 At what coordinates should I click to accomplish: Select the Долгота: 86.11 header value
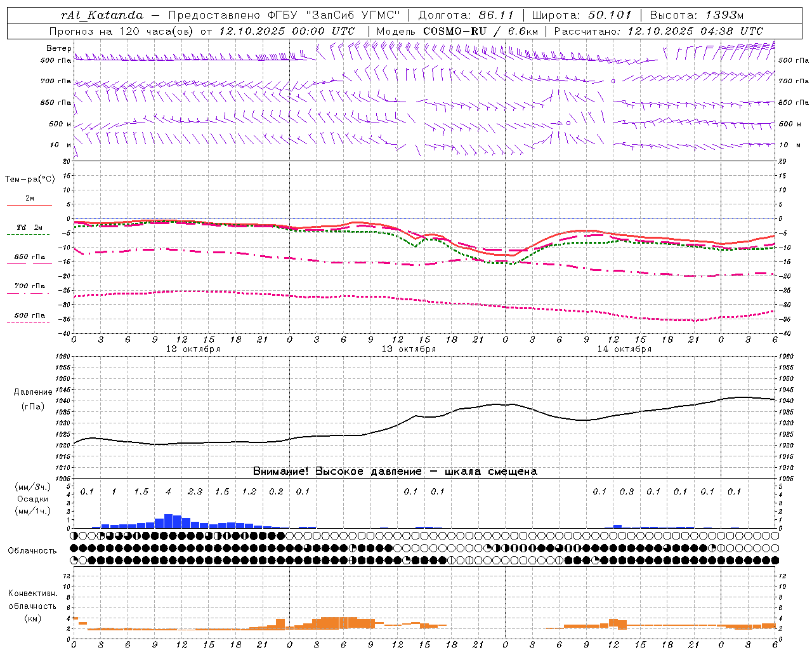[x=466, y=15]
